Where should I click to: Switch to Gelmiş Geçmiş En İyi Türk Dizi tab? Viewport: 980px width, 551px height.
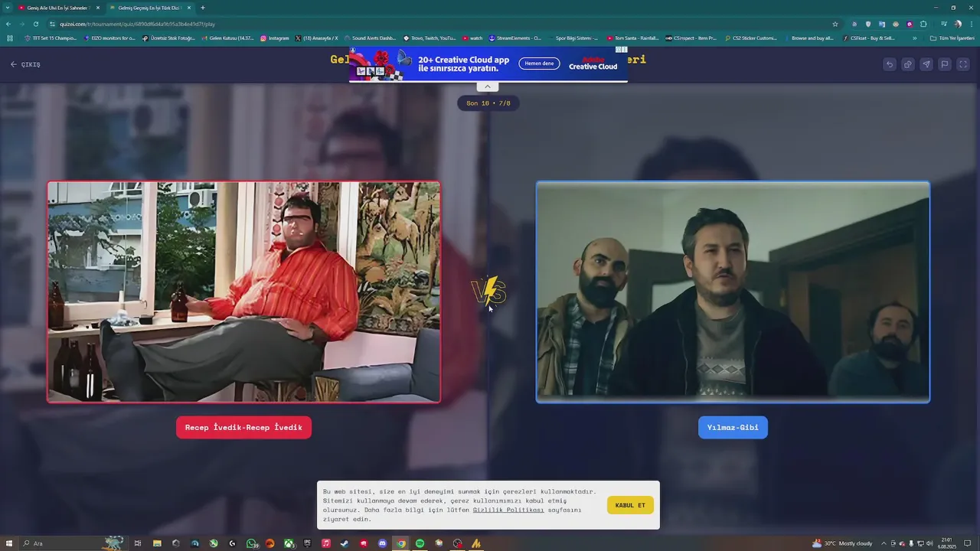pyautogui.click(x=149, y=8)
